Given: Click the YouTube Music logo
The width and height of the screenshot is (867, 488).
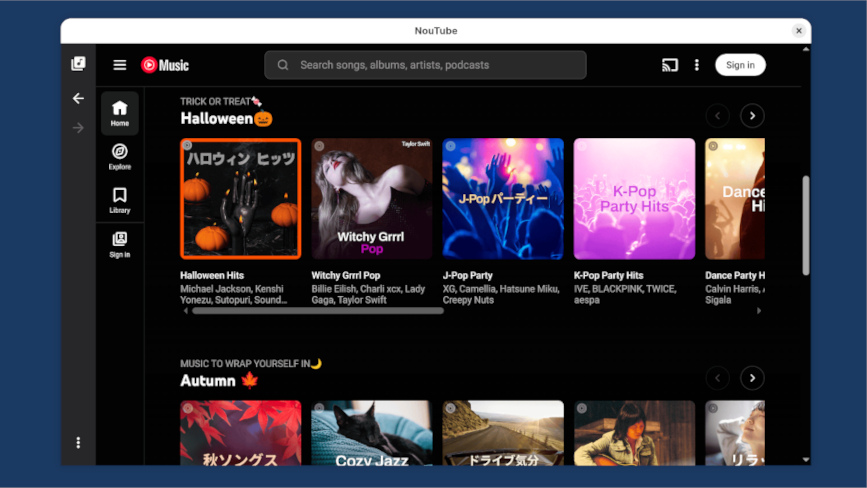Looking at the screenshot, I should (165, 65).
